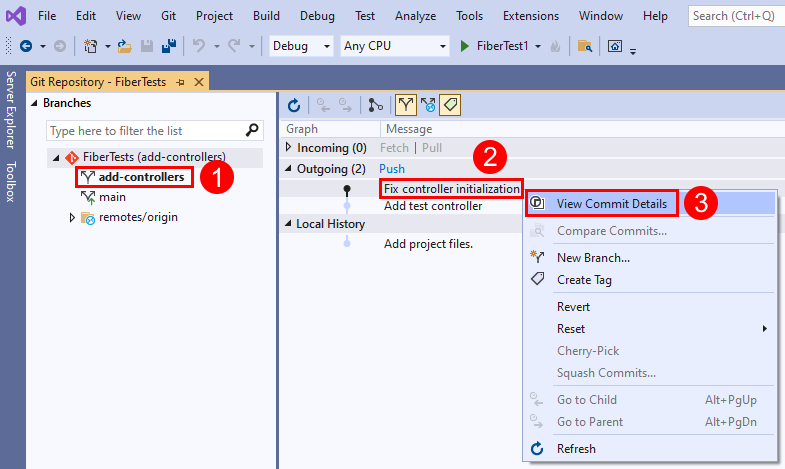Click the Undo icon in main toolbar
This screenshot has width=785, height=469.
198,46
